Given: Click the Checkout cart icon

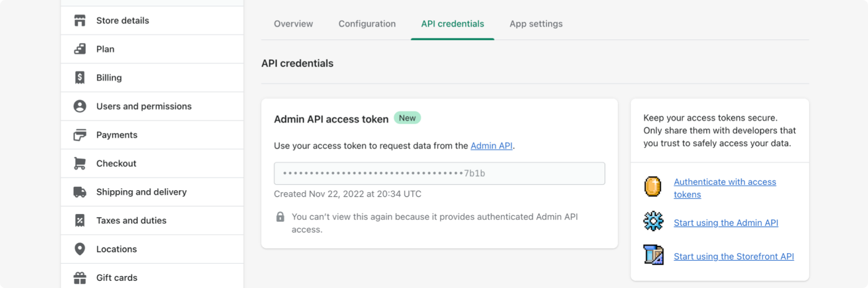Looking at the screenshot, I should tap(80, 164).
